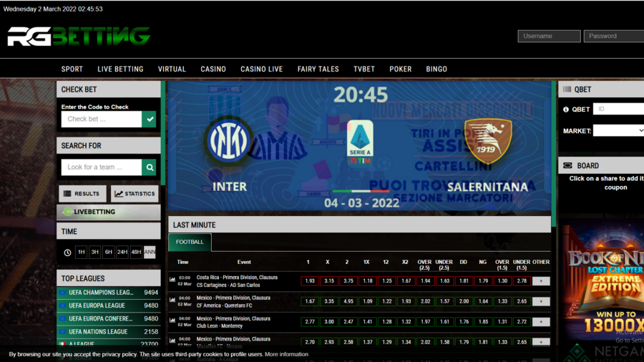Viewport: 644px width, 362px height.
Task: Pick NG odds 1.85 for Club Leon match
Action: pos(483,322)
